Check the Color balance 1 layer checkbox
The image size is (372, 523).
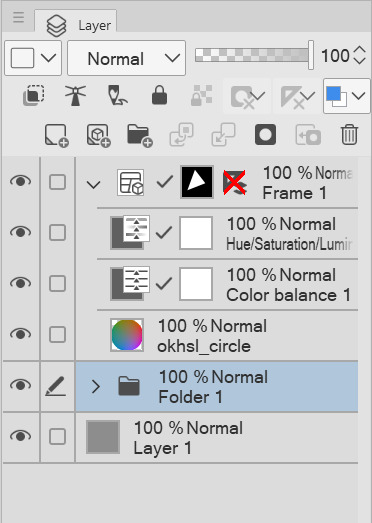[57, 284]
